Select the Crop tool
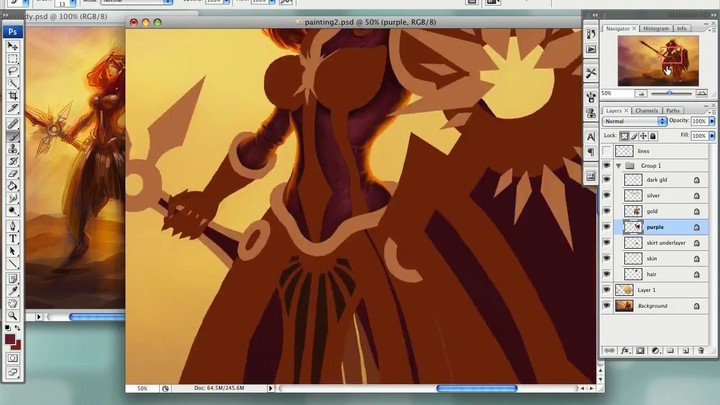Image resolution: width=720 pixels, height=405 pixels. click(x=12, y=96)
